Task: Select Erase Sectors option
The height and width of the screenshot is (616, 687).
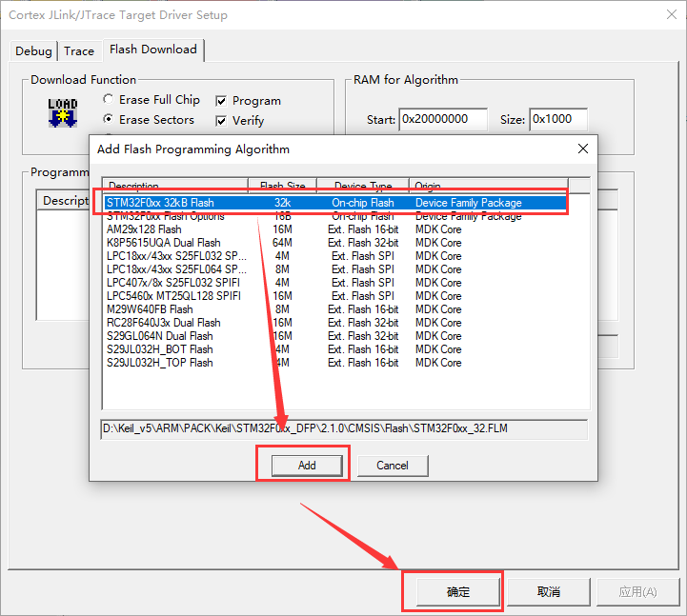Action: point(149,120)
